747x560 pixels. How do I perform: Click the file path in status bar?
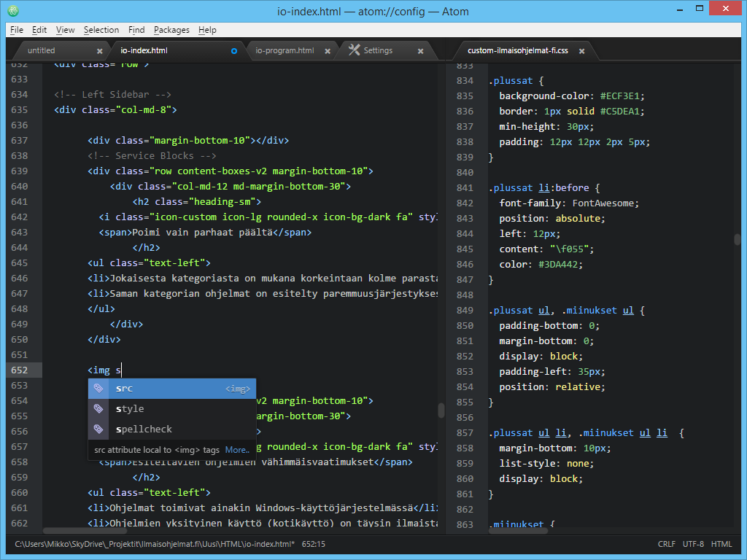tap(155, 544)
